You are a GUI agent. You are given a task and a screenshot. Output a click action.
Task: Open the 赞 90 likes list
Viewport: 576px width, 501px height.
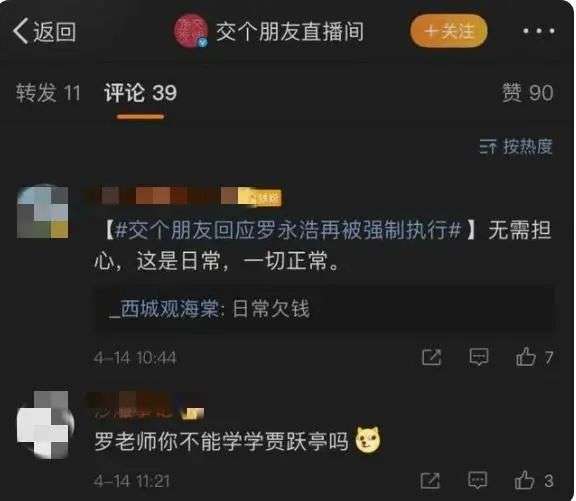click(528, 92)
